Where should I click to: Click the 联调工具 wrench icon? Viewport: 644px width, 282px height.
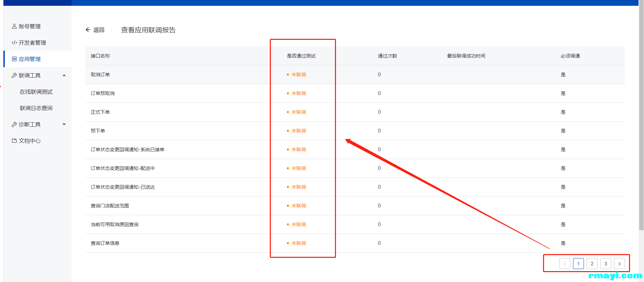tap(14, 75)
